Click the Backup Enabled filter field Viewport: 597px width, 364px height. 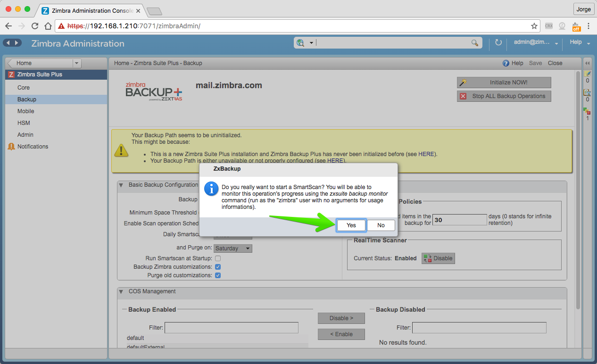pos(232,328)
